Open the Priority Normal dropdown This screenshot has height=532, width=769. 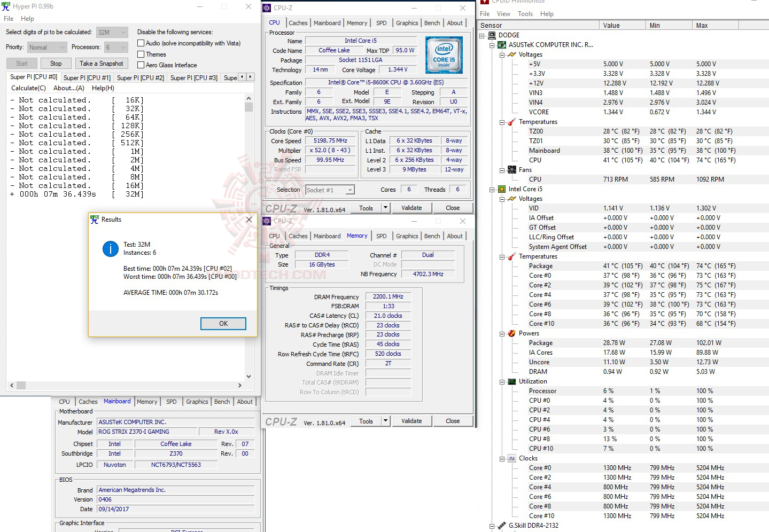47,48
